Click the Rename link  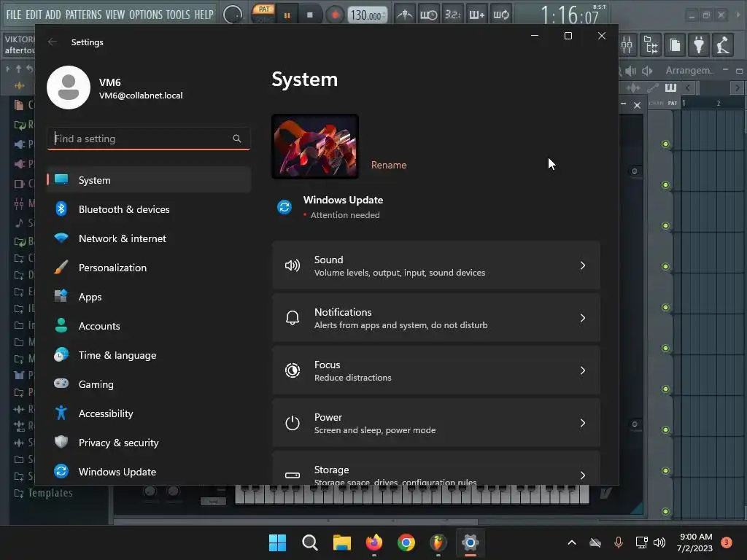pyautogui.click(x=389, y=165)
